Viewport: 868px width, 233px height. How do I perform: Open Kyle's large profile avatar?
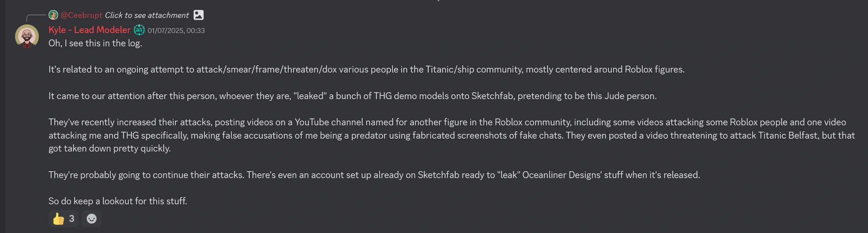27,36
